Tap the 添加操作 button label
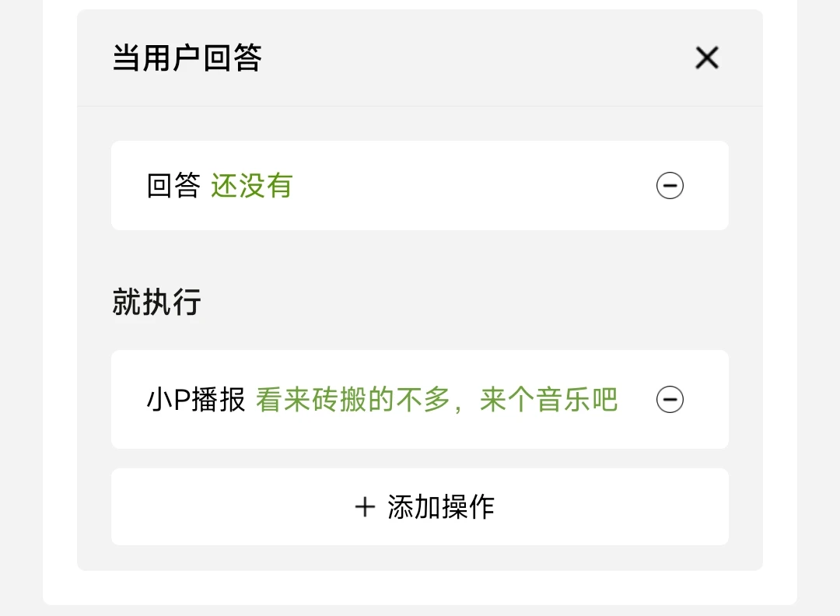This screenshot has height=616, width=840. point(440,507)
